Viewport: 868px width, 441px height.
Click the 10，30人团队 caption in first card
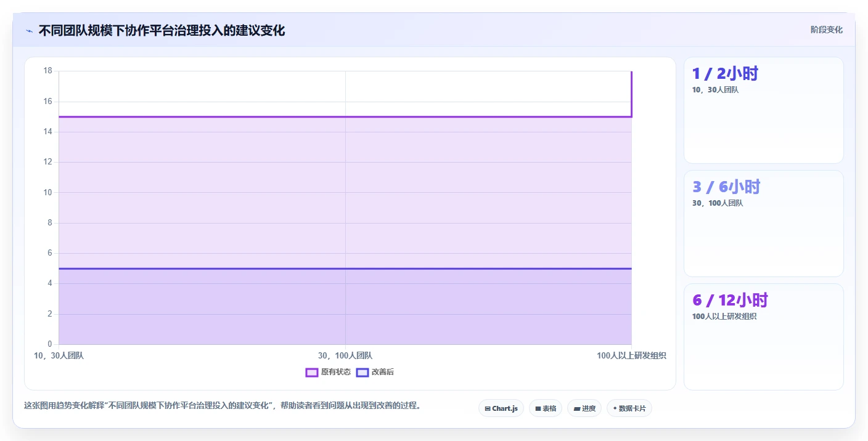click(x=715, y=90)
